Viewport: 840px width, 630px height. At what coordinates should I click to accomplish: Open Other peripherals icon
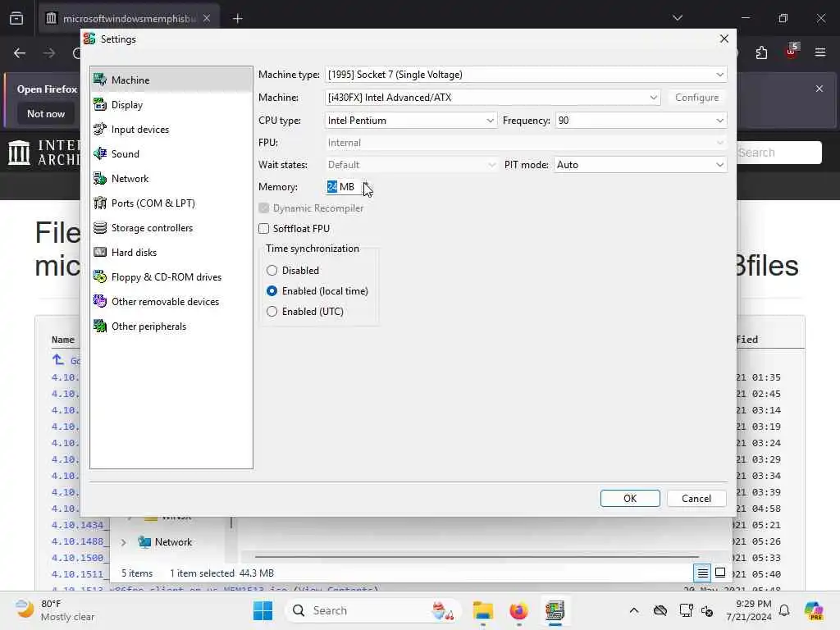click(99, 326)
